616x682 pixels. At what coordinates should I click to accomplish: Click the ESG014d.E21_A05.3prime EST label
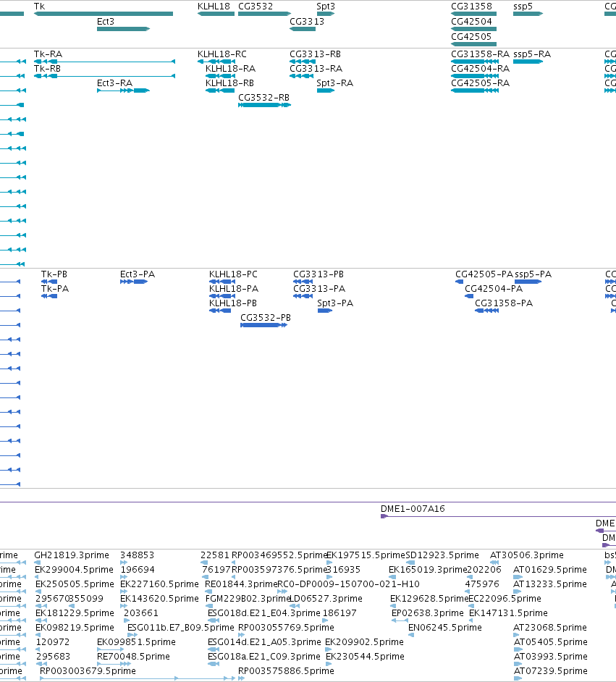[x=264, y=642]
